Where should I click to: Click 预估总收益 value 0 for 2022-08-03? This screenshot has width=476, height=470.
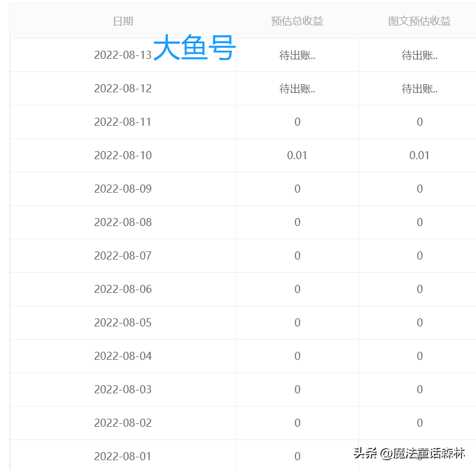(x=297, y=389)
